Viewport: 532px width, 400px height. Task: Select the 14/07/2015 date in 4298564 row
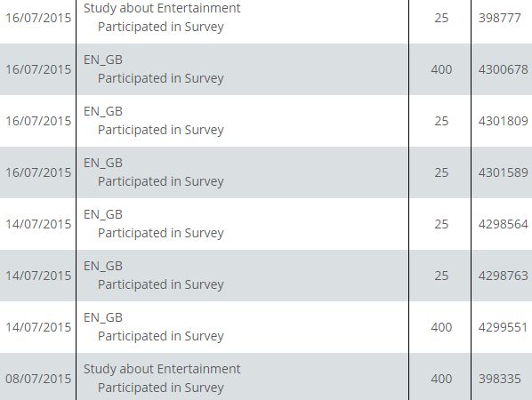pos(38,224)
